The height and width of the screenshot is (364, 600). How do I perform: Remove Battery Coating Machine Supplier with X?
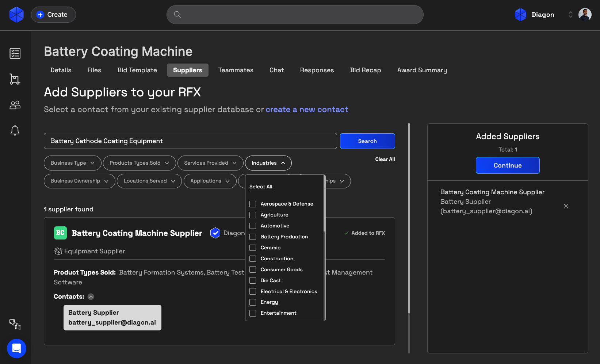566,206
